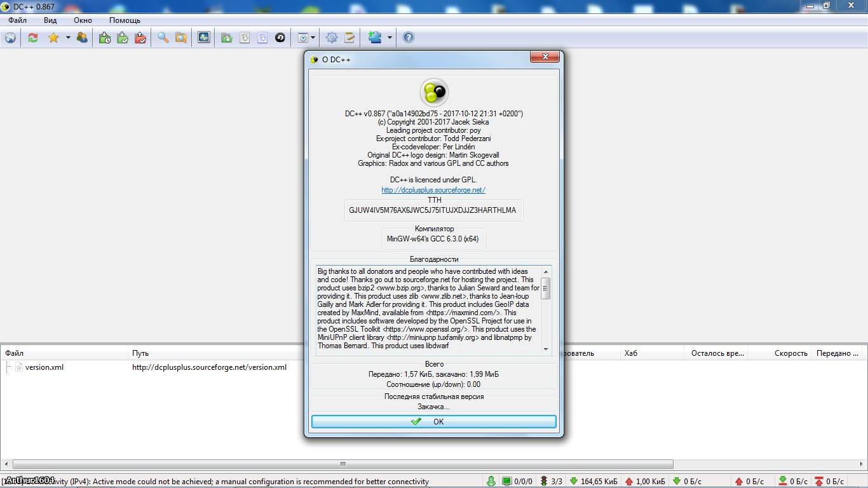Click the version.xml URL path cell
The height and width of the screenshot is (488, 868).
[x=209, y=367]
